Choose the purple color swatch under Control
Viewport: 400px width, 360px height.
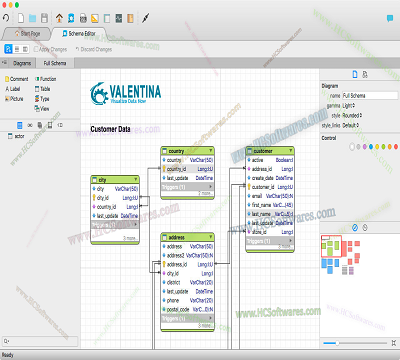click(x=365, y=146)
